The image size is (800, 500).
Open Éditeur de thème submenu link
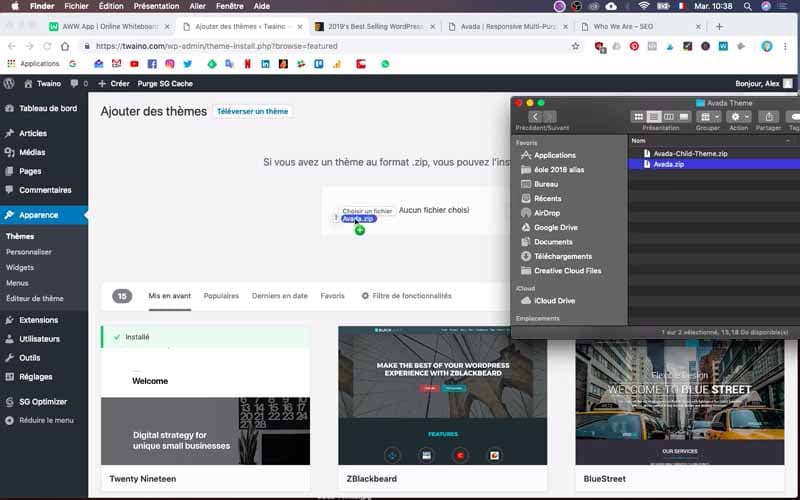coord(35,298)
